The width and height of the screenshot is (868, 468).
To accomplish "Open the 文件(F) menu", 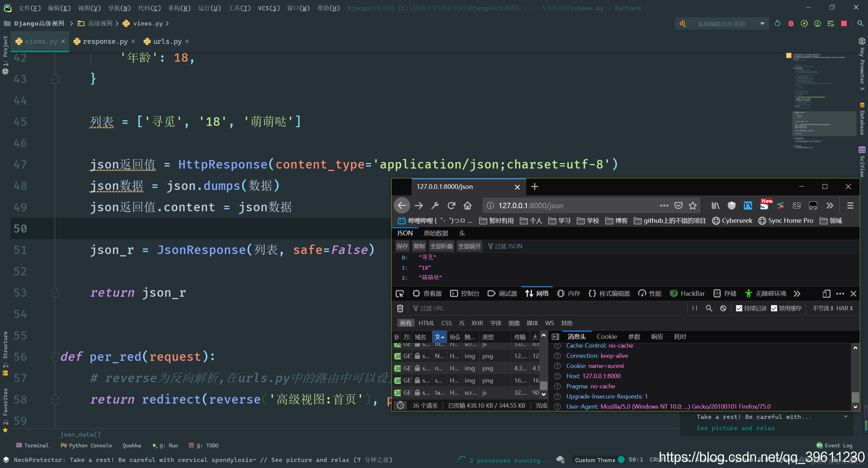I will click(x=29, y=8).
